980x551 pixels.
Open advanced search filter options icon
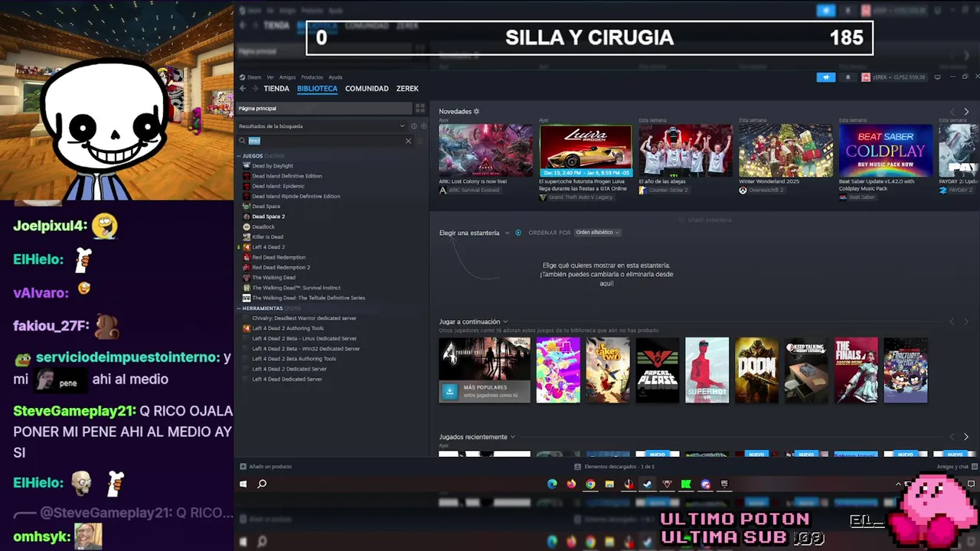click(420, 141)
